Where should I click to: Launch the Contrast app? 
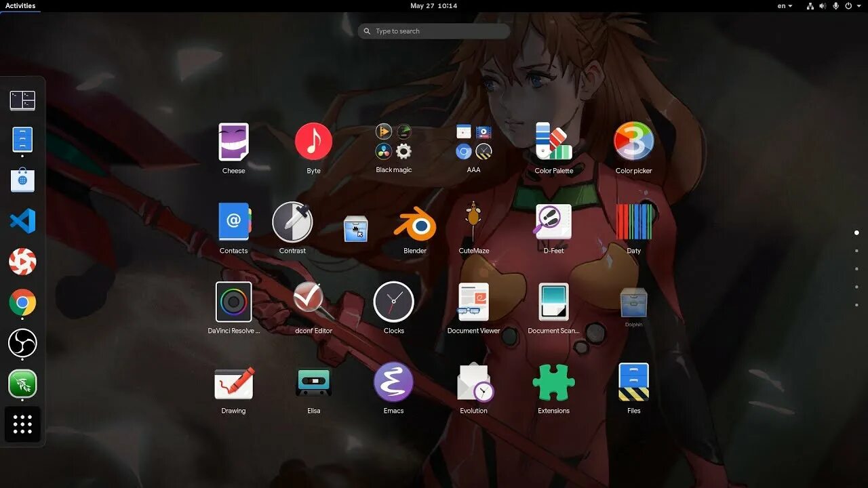(292, 222)
